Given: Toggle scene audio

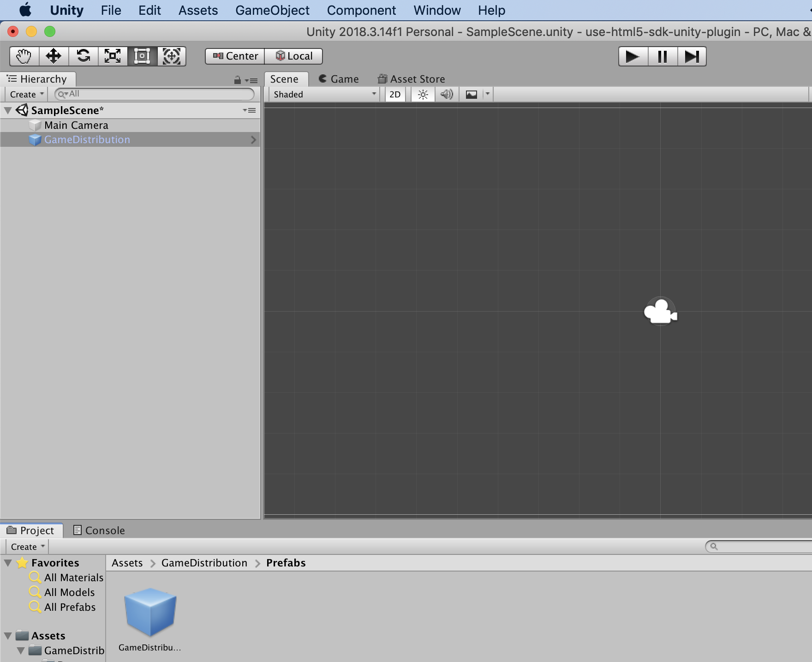Looking at the screenshot, I should (447, 95).
